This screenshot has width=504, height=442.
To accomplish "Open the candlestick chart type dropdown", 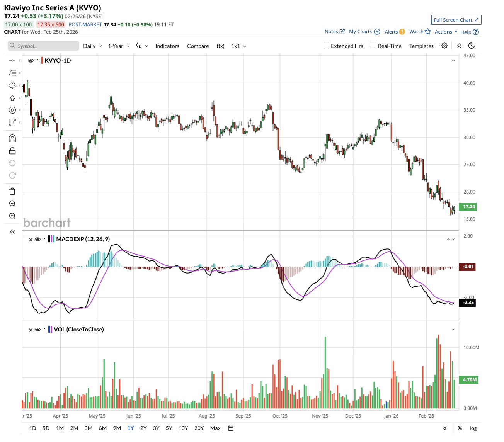I will coord(142,46).
